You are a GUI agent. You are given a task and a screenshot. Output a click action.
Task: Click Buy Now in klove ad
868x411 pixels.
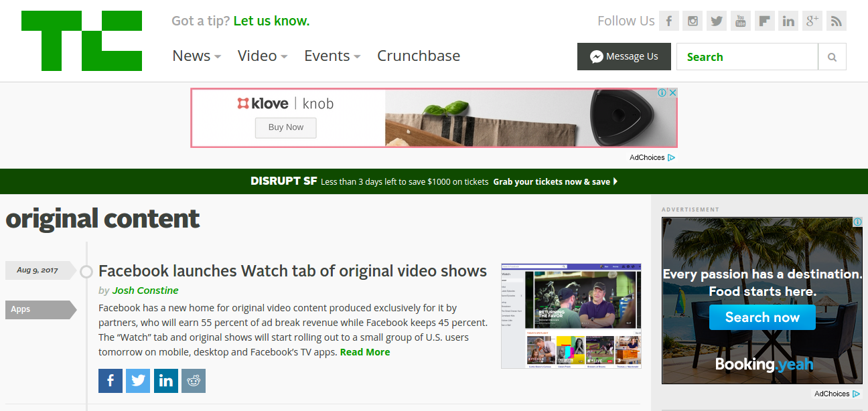point(286,127)
